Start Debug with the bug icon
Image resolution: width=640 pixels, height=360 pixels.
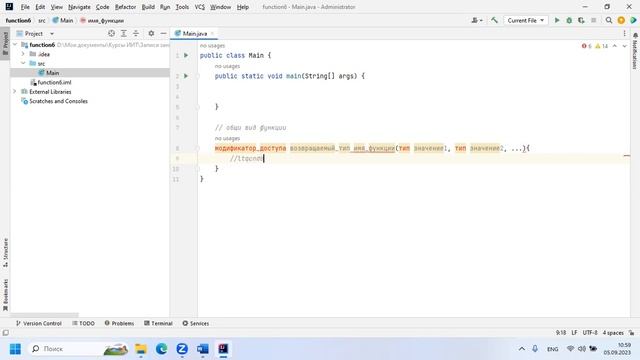pos(569,20)
